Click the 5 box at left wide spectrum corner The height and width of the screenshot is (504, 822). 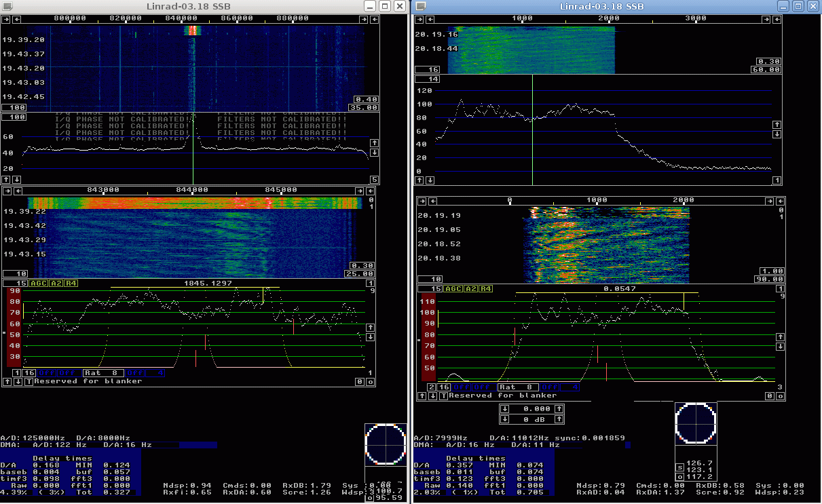(x=374, y=179)
